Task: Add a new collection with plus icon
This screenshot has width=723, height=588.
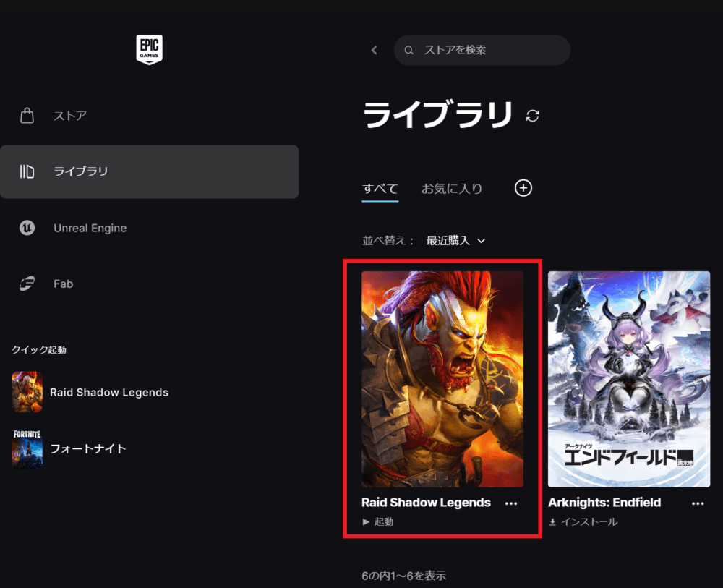Action: point(523,188)
